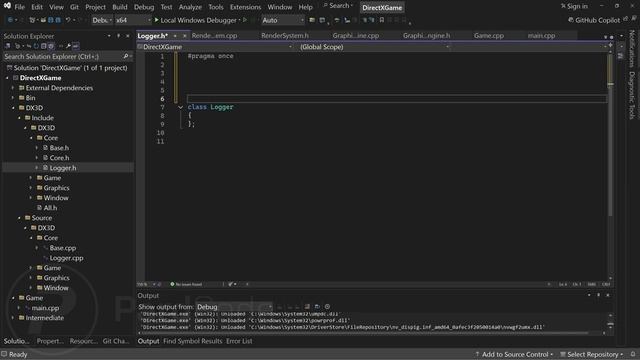640x360 pixels.
Task: Select All.h in Solution Explorer
Action: pyautogui.click(x=50, y=208)
